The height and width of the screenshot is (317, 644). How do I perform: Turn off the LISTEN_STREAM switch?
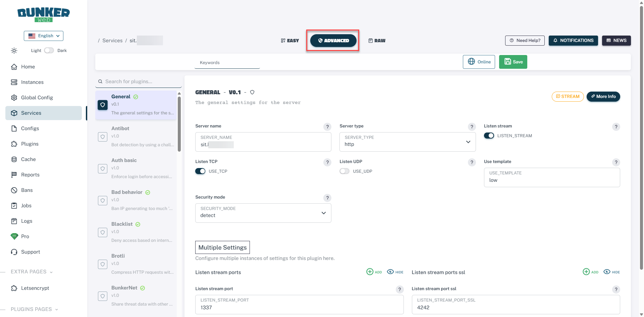489,136
